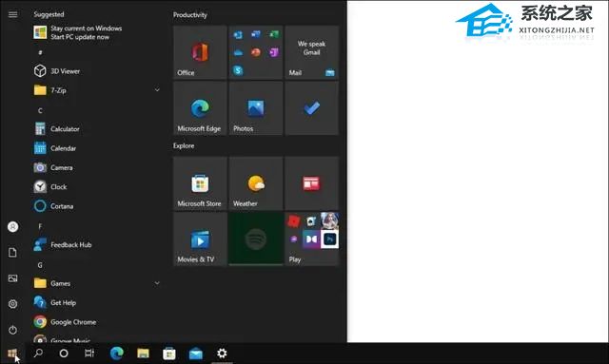Image resolution: width=609 pixels, height=364 pixels.
Task: Click the Skype icon in Office apps tile
Action: click(x=238, y=70)
